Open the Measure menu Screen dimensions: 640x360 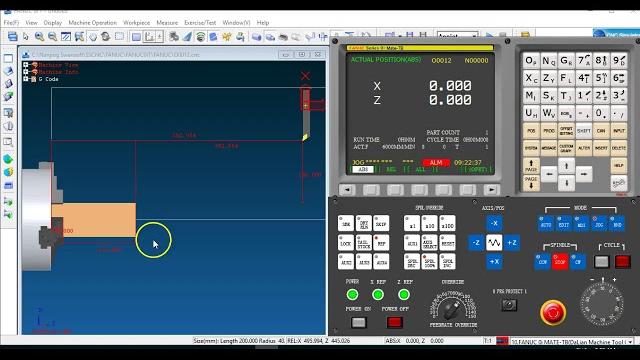(167, 23)
